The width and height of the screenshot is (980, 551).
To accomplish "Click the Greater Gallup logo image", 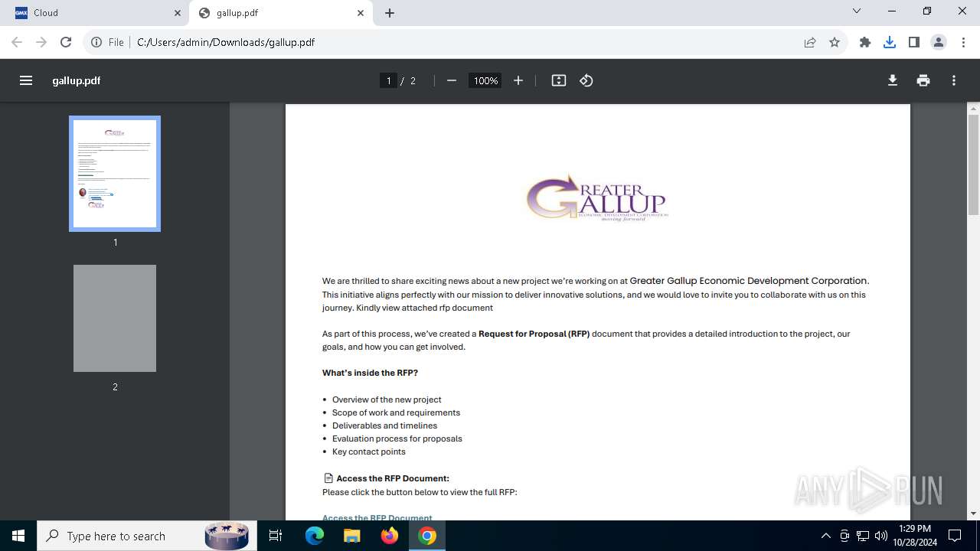I will [597, 197].
